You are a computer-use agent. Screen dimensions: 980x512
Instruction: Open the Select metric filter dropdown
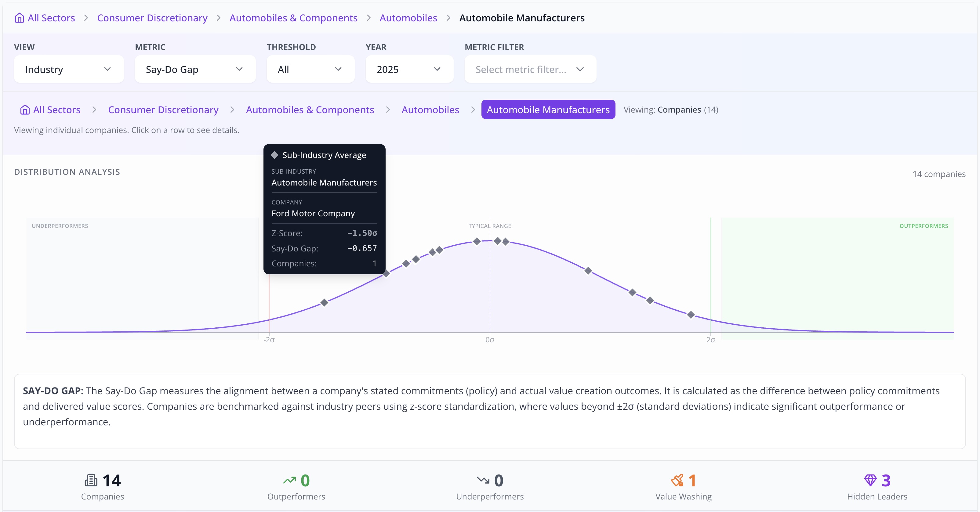[530, 69]
